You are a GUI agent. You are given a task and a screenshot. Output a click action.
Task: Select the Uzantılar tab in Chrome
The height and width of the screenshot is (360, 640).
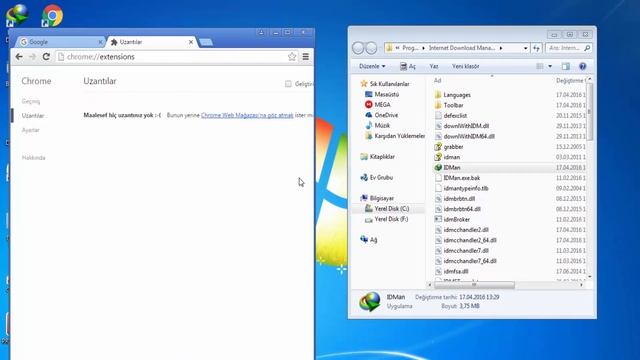click(x=151, y=42)
